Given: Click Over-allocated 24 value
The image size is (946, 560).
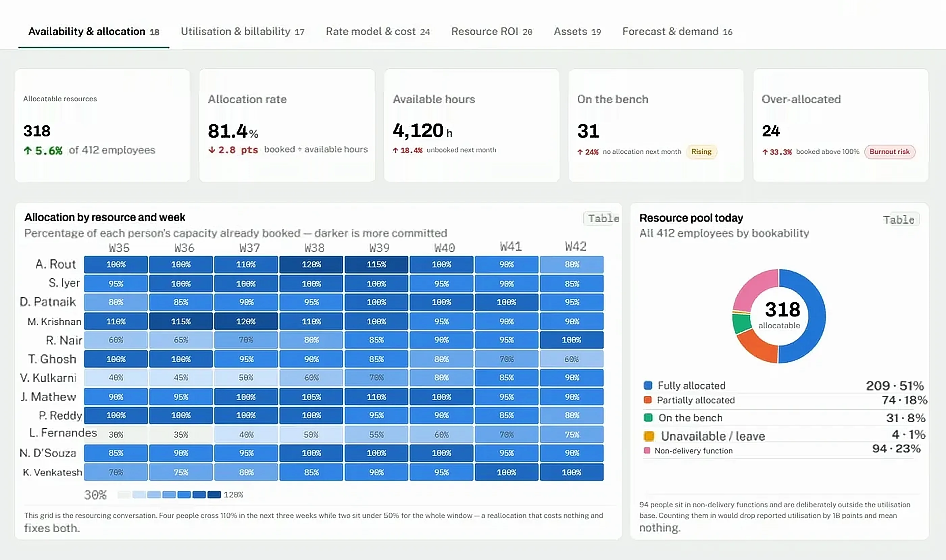Looking at the screenshot, I should click(771, 131).
